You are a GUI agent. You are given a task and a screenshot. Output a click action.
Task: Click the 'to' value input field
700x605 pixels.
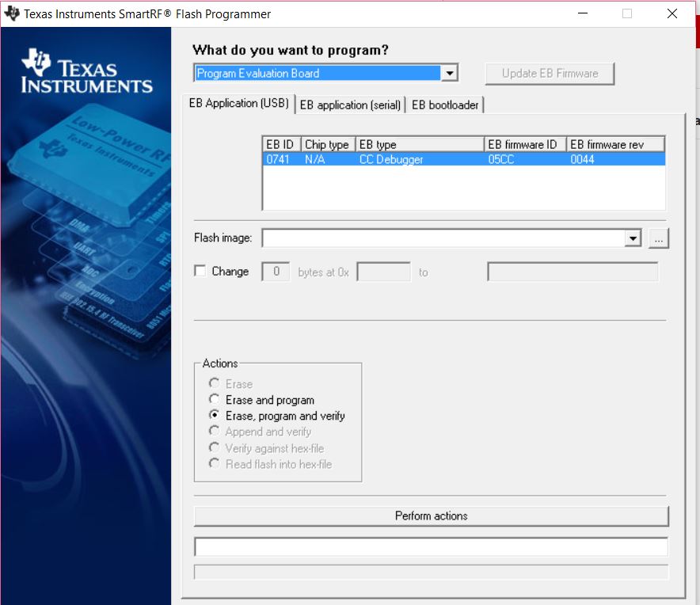[x=573, y=272]
